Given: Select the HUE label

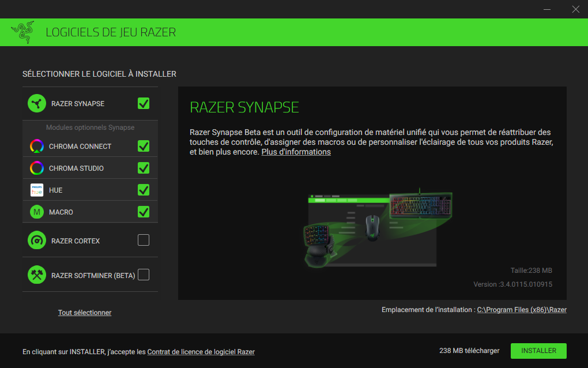Looking at the screenshot, I should 55,190.
